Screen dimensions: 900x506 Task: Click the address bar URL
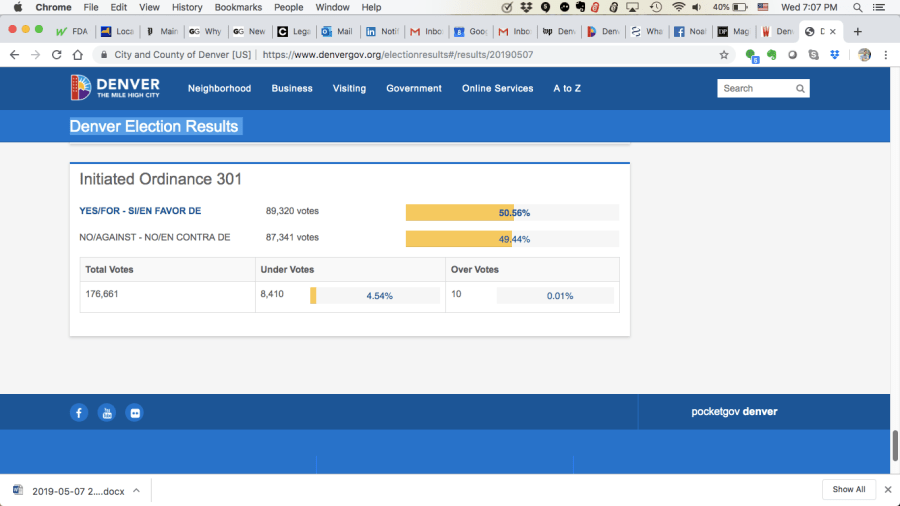click(x=397, y=55)
